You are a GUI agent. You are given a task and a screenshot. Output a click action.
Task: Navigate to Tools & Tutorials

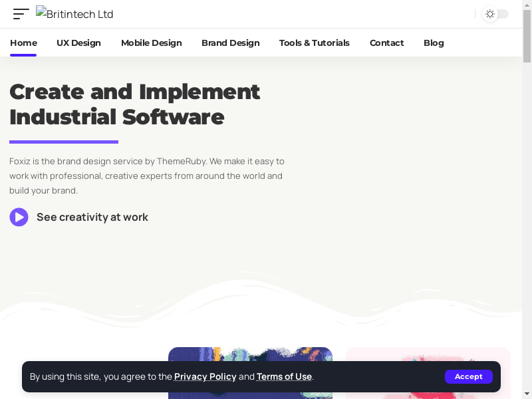coord(314,43)
